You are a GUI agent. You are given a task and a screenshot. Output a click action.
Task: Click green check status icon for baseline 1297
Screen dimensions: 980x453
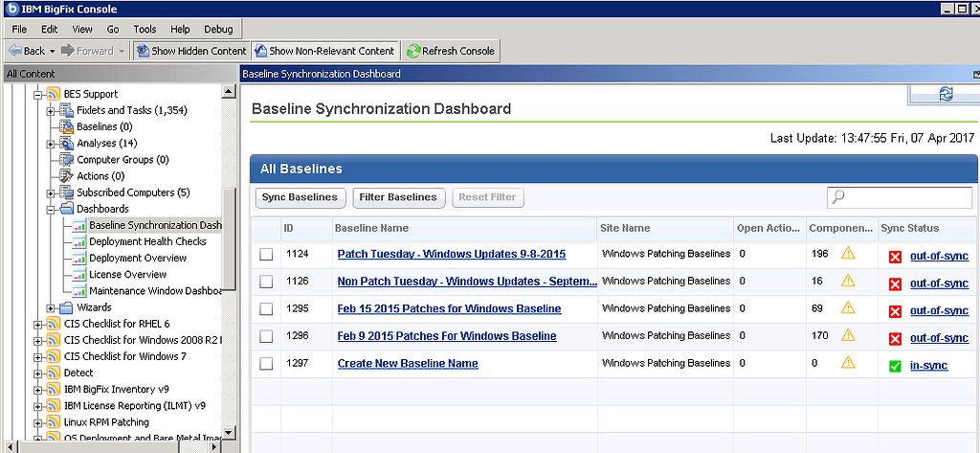895,366
